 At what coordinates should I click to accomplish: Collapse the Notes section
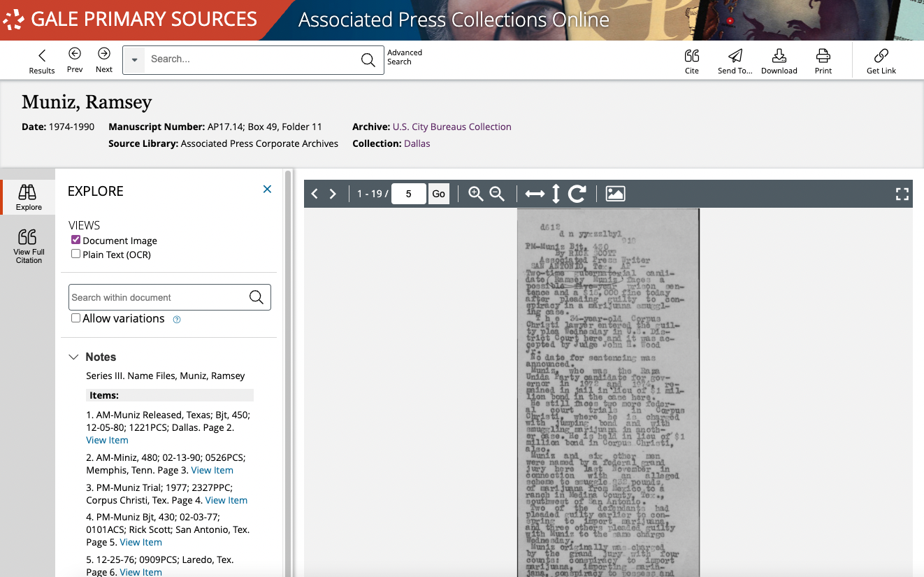click(74, 357)
